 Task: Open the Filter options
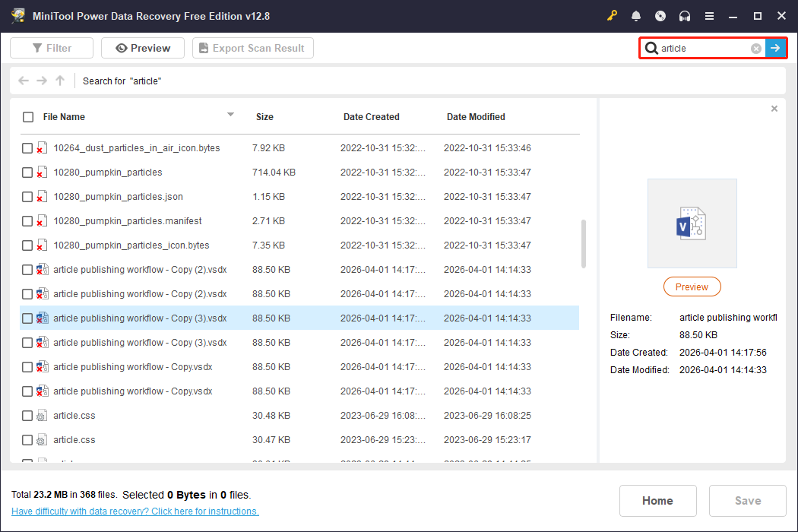(x=51, y=47)
